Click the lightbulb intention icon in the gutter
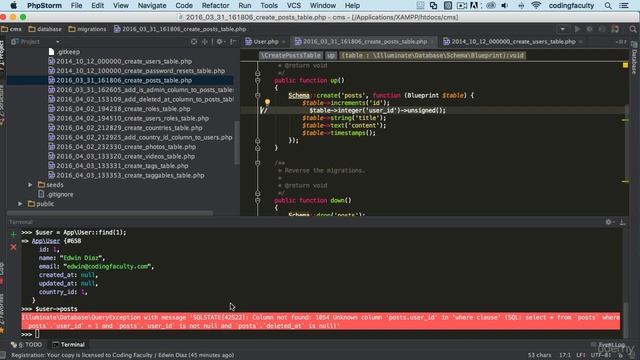The width and height of the screenshot is (640, 360). coord(267,102)
